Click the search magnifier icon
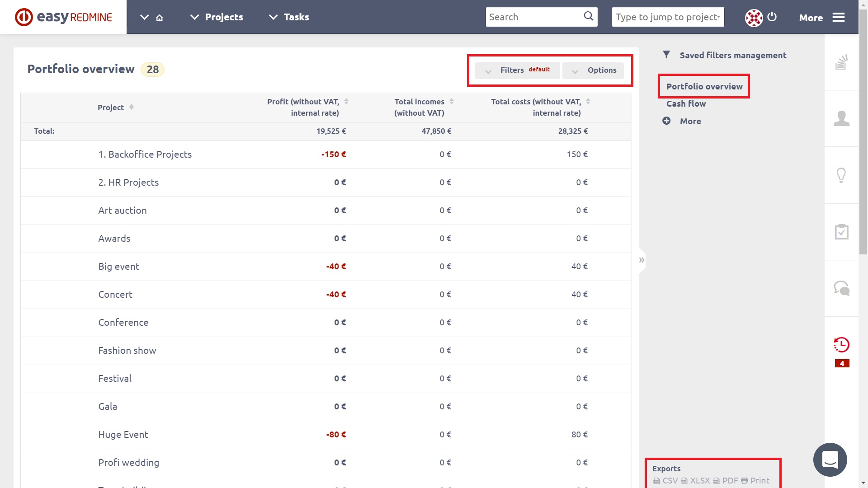Image resolution: width=868 pixels, height=488 pixels. pyautogui.click(x=588, y=16)
